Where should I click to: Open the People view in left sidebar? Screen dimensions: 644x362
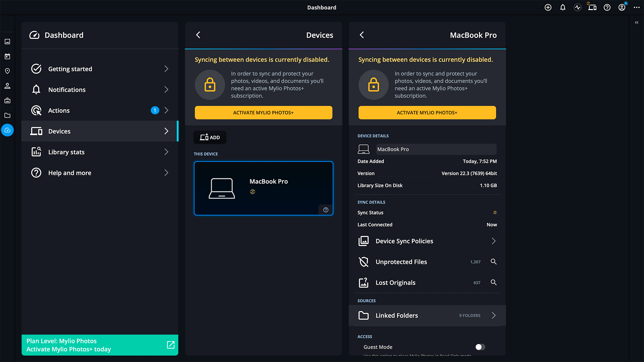pos(7,86)
